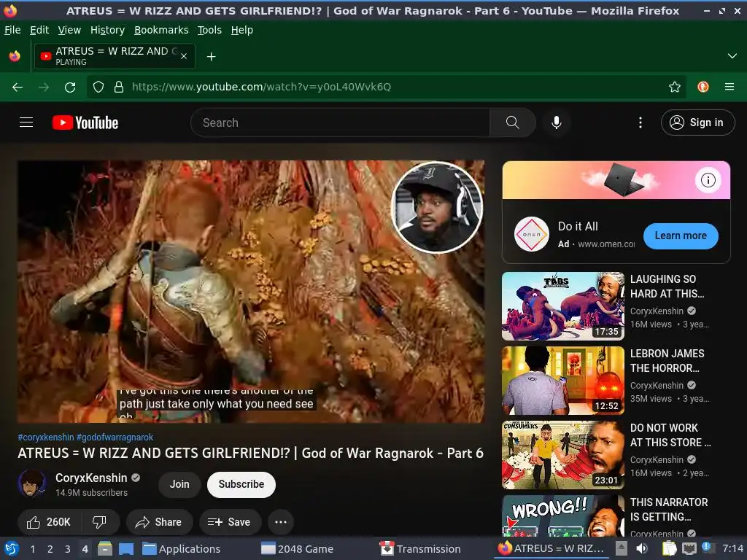Click the ad info icon on Omen banner
The image size is (747, 560).
tap(708, 180)
